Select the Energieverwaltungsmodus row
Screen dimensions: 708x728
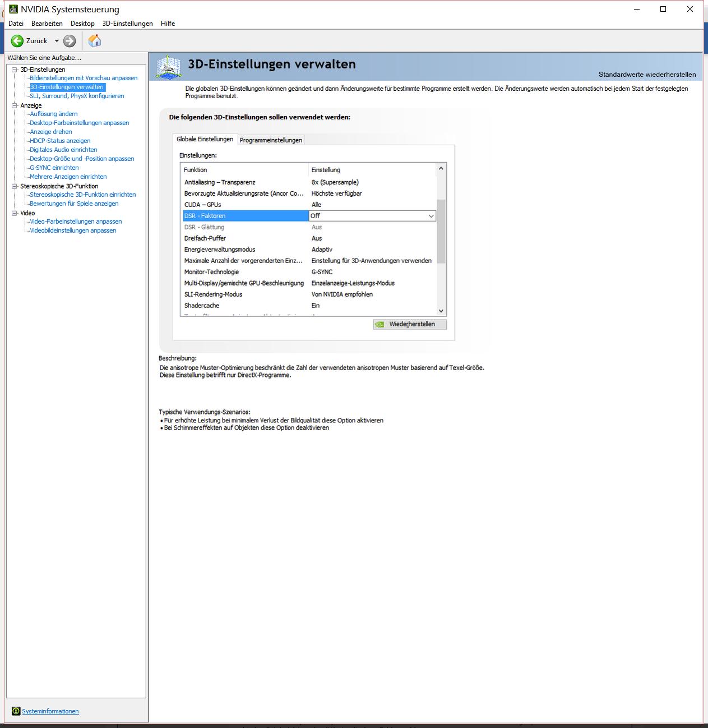(309, 250)
